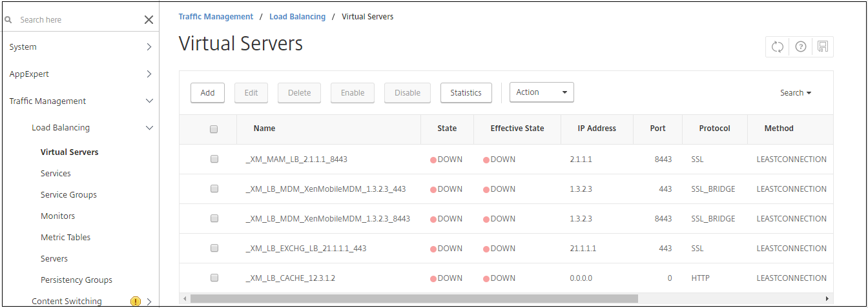Click the save configuration disk icon
The image size is (868, 308).
(822, 46)
